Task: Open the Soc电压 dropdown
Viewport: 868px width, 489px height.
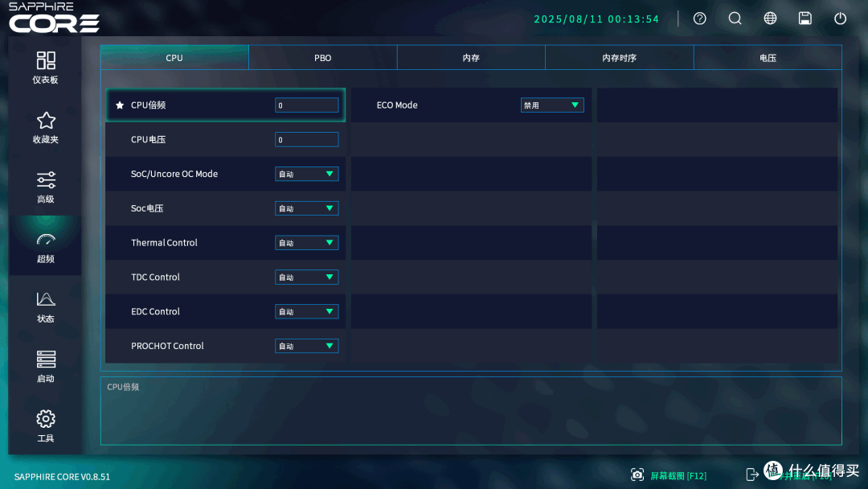Action: tap(307, 208)
